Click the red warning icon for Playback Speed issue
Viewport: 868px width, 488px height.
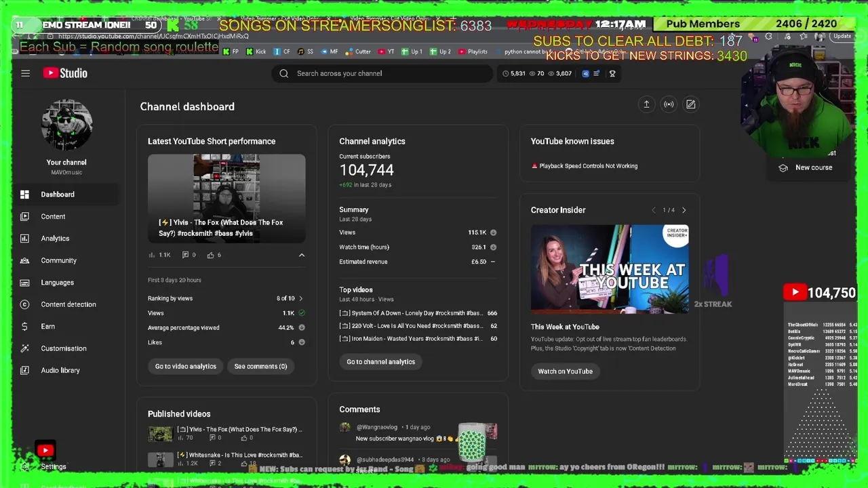coord(534,166)
